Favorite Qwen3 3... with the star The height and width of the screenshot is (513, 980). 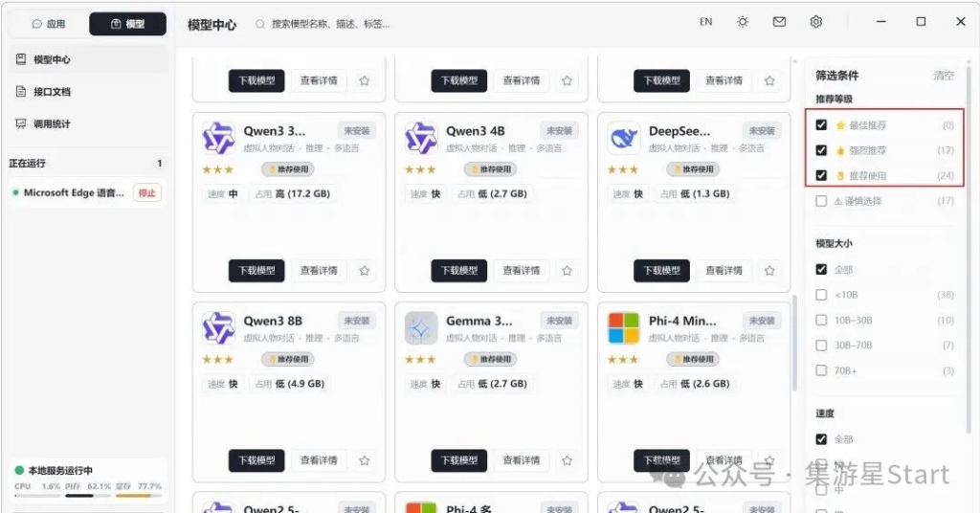point(365,271)
